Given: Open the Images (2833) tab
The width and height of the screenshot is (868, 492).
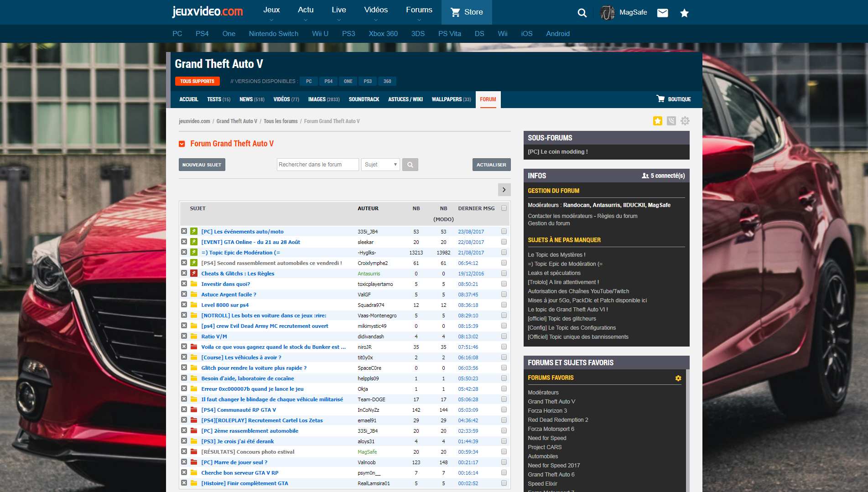Looking at the screenshot, I should pyautogui.click(x=324, y=99).
